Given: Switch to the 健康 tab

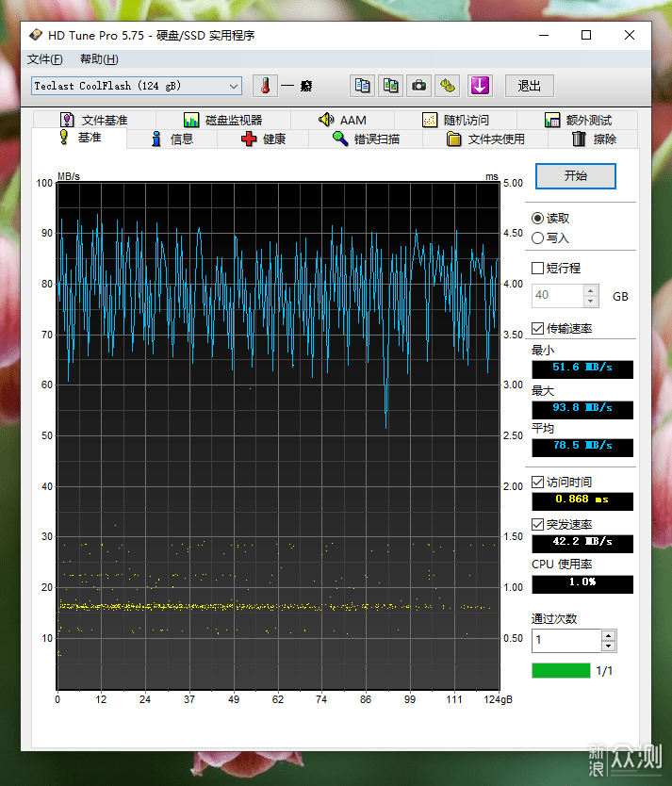Looking at the screenshot, I should coord(263,139).
